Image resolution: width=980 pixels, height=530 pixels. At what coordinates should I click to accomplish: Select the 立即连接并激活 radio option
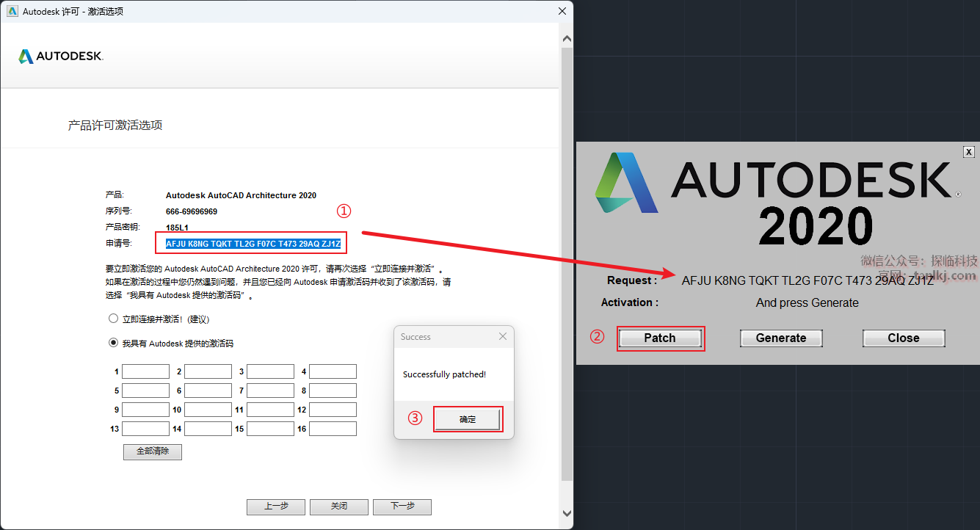[113, 319]
